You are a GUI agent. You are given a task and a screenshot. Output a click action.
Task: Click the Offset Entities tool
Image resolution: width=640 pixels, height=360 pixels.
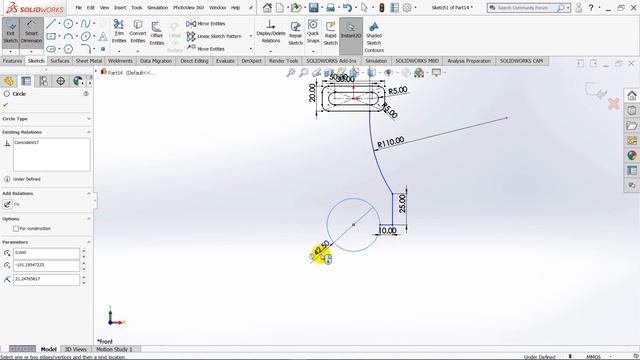point(157,33)
